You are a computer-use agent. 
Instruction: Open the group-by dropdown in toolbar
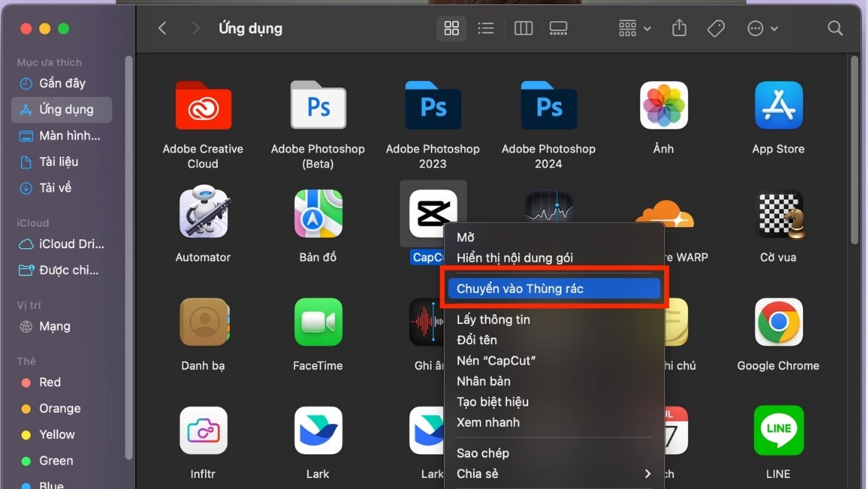tap(635, 28)
